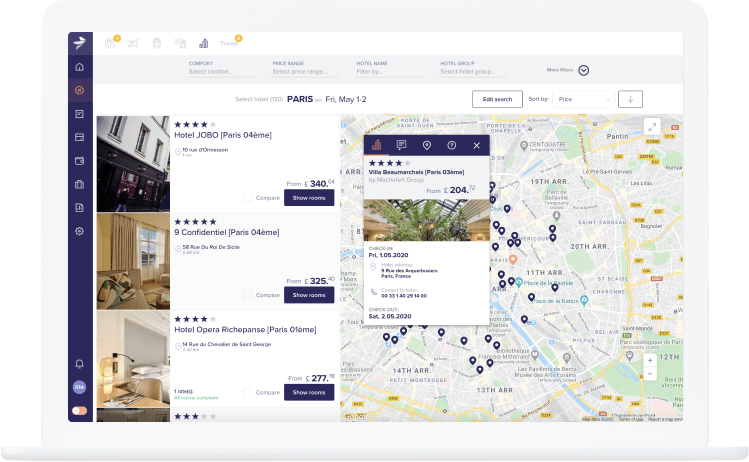Open Hotel Opera Richepanse photo thumbnail
Screen dimensions: 749x462
[133, 359]
